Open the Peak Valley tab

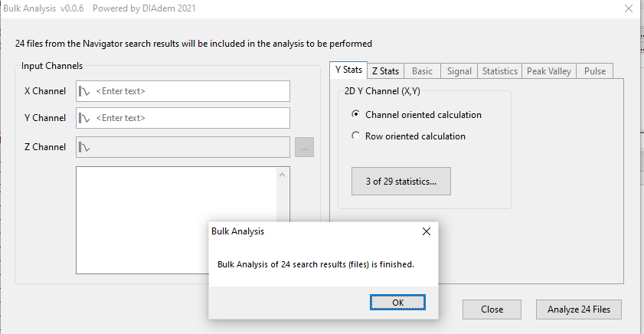tap(549, 71)
